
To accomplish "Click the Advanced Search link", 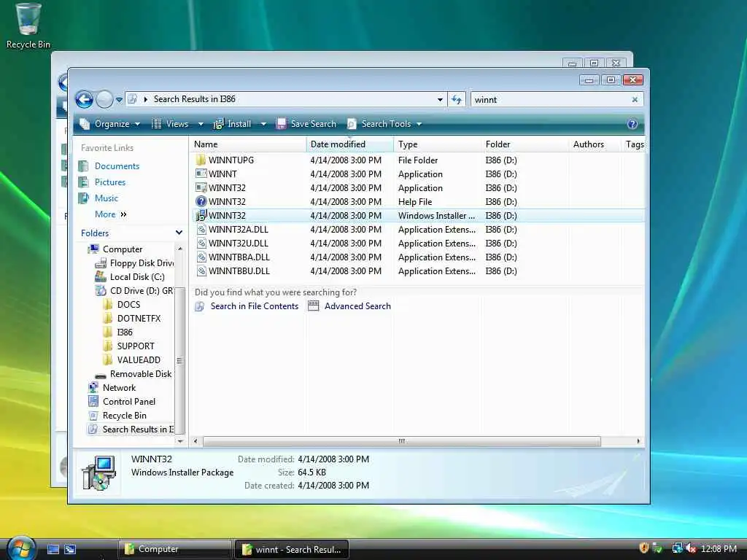I will click(x=357, y=306).
